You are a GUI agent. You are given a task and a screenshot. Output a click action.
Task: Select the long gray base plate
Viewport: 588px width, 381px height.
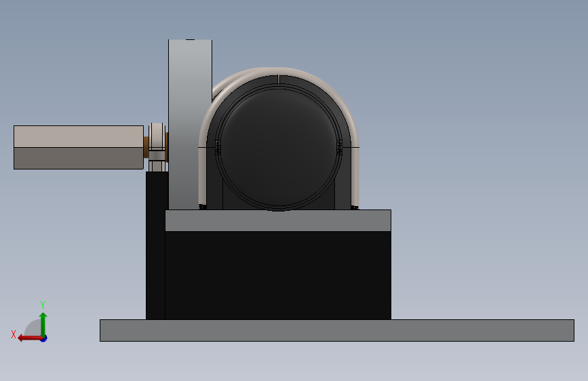coord(337,330)
